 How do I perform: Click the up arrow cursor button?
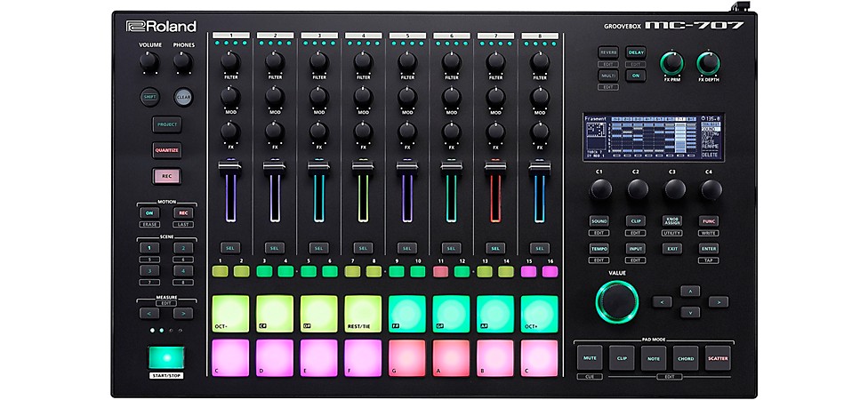[690, 291]
